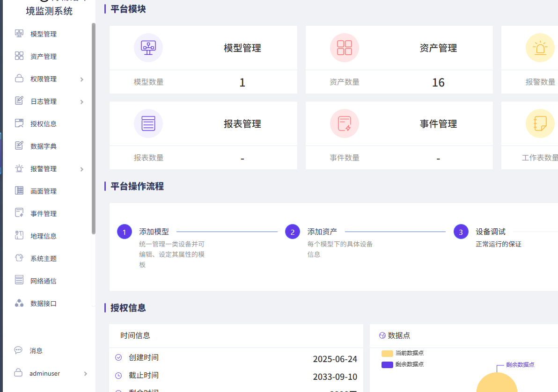Select 数据字典 in the sidebar
Image resolution: width=558 pixels, height=392 pixels.
44,146
